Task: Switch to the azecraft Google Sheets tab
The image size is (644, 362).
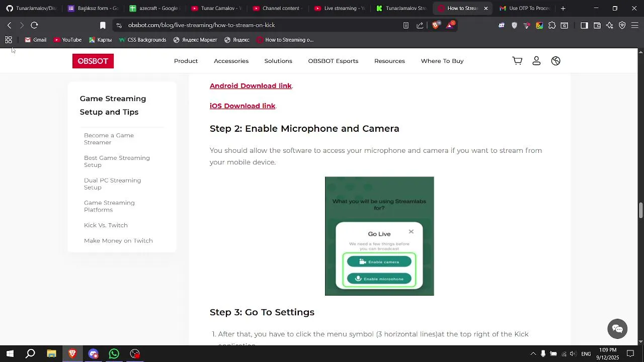Action: [154, 8]
